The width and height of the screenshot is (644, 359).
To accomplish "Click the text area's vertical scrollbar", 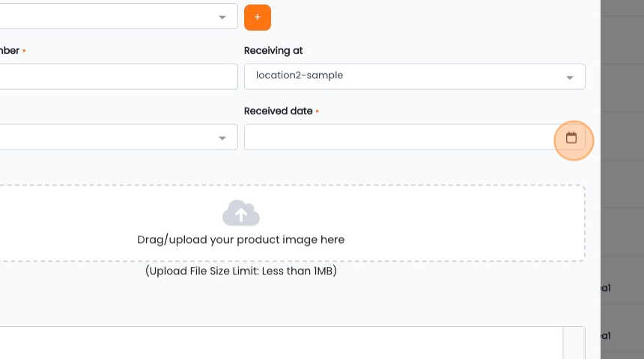I will tap(574, 343).
